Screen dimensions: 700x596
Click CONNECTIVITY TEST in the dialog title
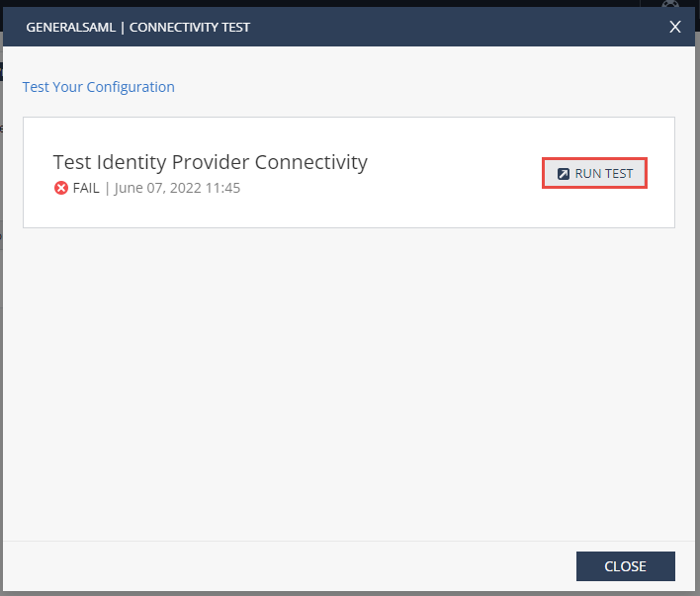click(190, 28)
